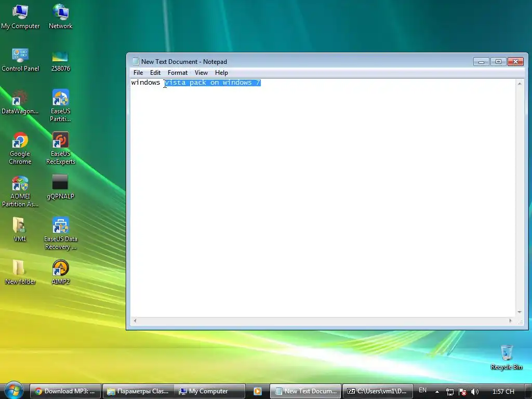Click the Notepad title bar icon
Viewport: 532px width, 399px height.
pos(136,61)
